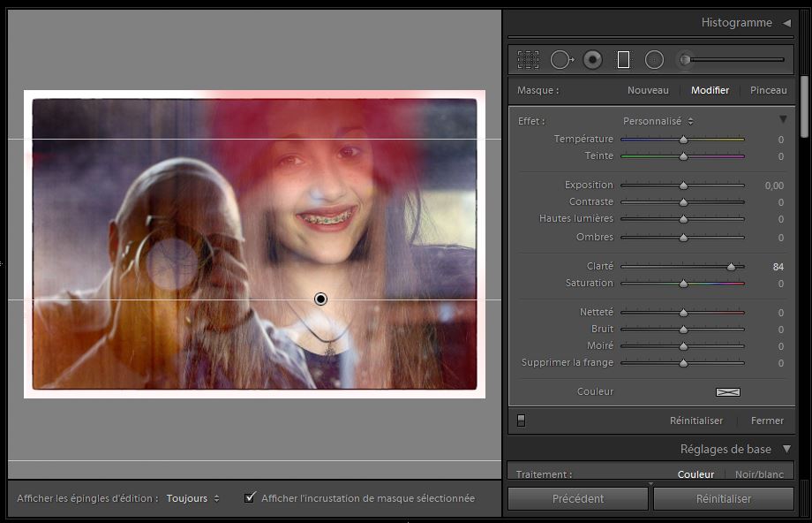This screenshot has width=812, height=523.
Task: Open the Afficher les épingles Toujours dropdown
Action: (x=192, y=498)
